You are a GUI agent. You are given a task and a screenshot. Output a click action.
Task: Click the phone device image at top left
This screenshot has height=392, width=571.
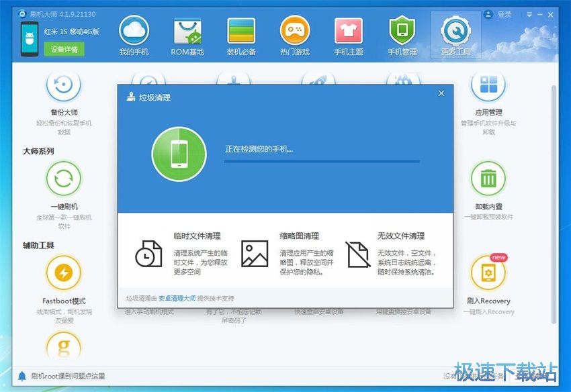pyautogui.click(x=30, y=38)
